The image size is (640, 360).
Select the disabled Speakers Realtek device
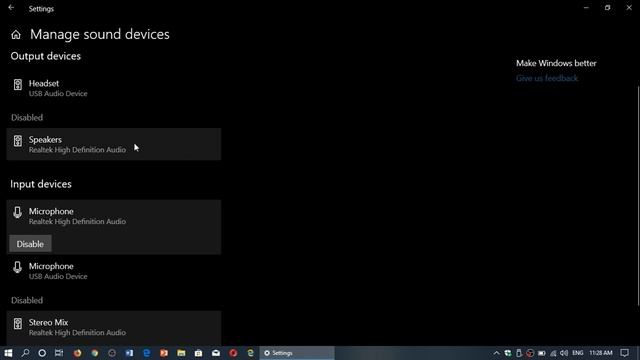114,144
